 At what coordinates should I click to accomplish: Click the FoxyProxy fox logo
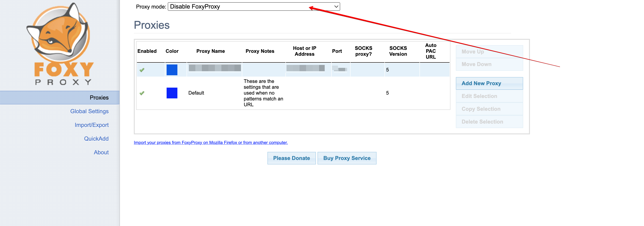pos(60,44)
